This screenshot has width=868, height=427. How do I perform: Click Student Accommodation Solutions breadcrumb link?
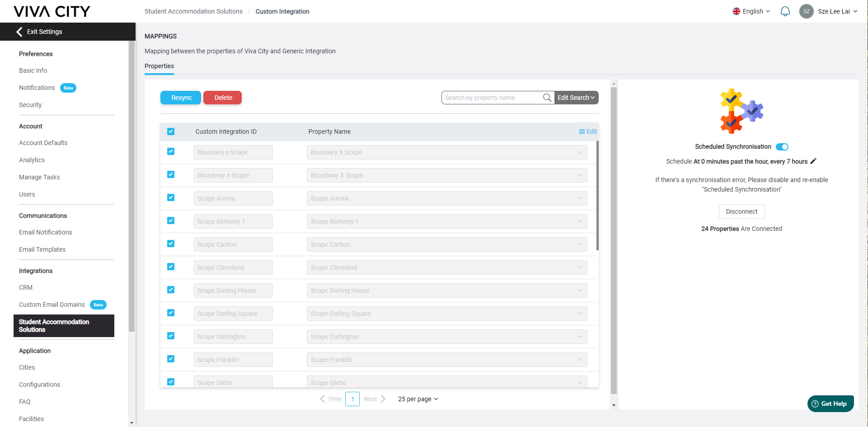click(x=193, y=11)
